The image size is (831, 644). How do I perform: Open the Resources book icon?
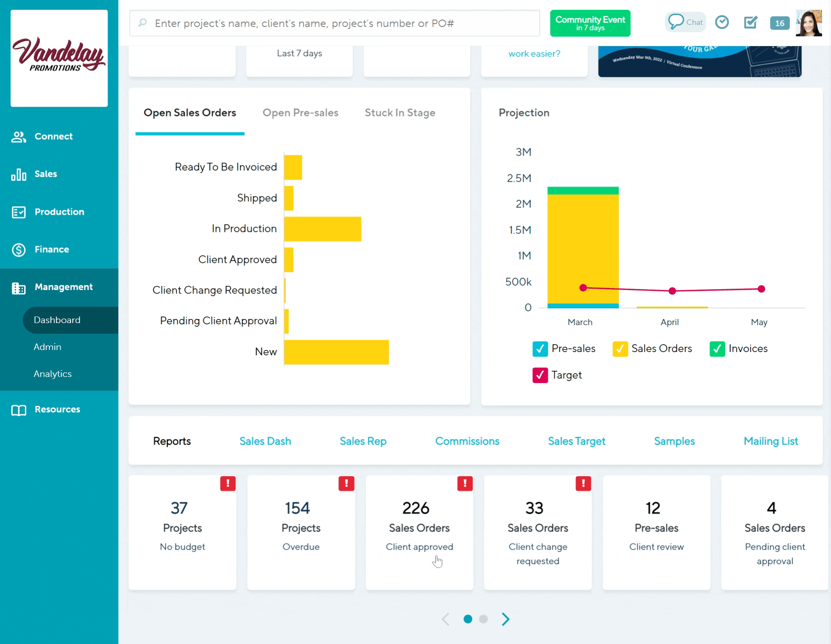[18, 409]
